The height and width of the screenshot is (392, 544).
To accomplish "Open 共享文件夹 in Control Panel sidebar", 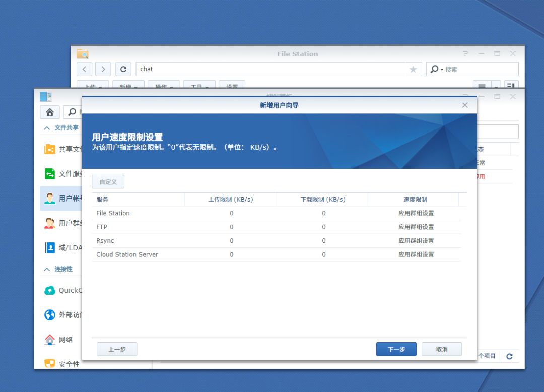I will [61, 149].
